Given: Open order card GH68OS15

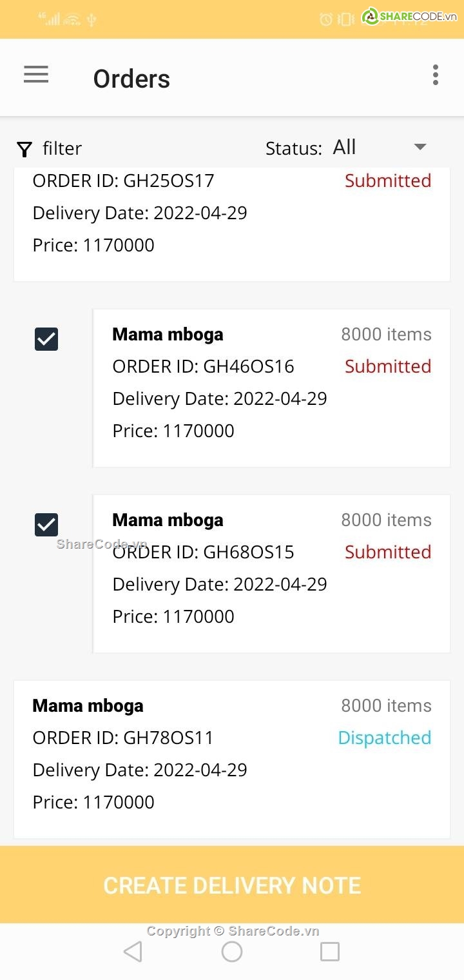Looking at the screenshot, I should 271,574.
